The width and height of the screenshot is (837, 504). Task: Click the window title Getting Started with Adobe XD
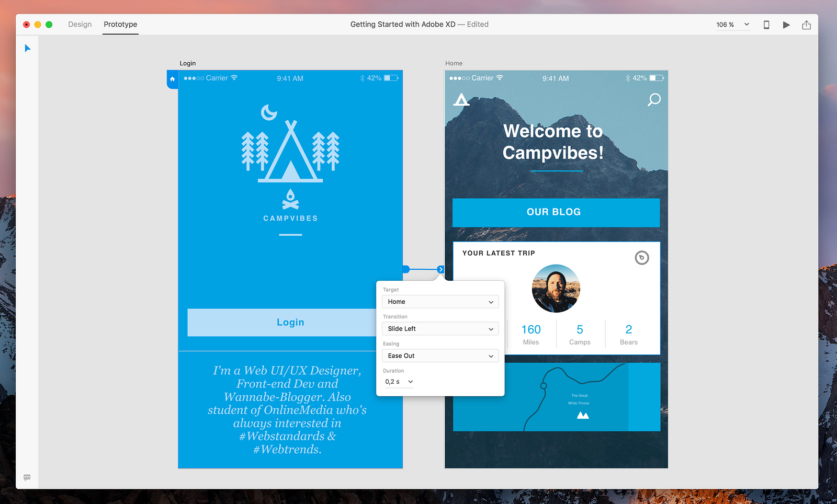tap(403, 25)
